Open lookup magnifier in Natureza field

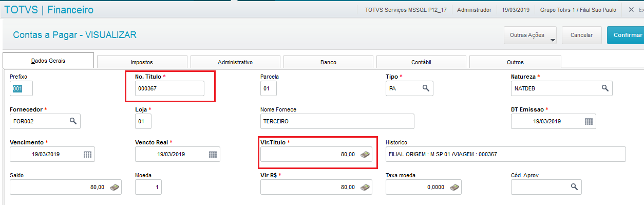tap(605, 88)
